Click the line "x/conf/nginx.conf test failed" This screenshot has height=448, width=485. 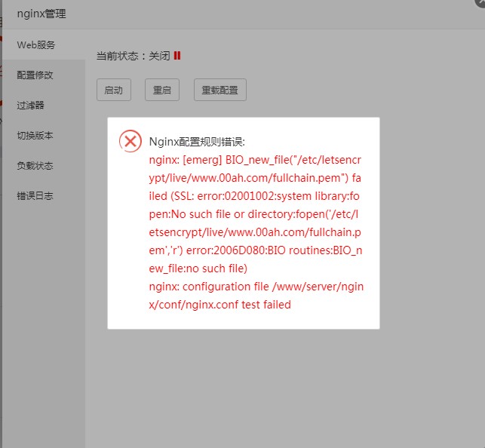pyautogui.click(x=220, y=305)
